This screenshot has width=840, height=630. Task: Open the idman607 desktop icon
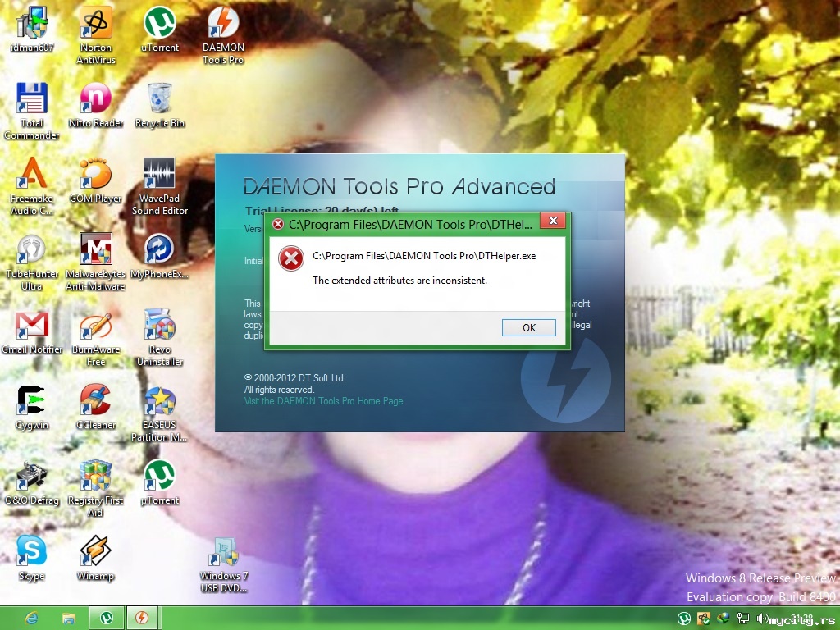[32, 30]
